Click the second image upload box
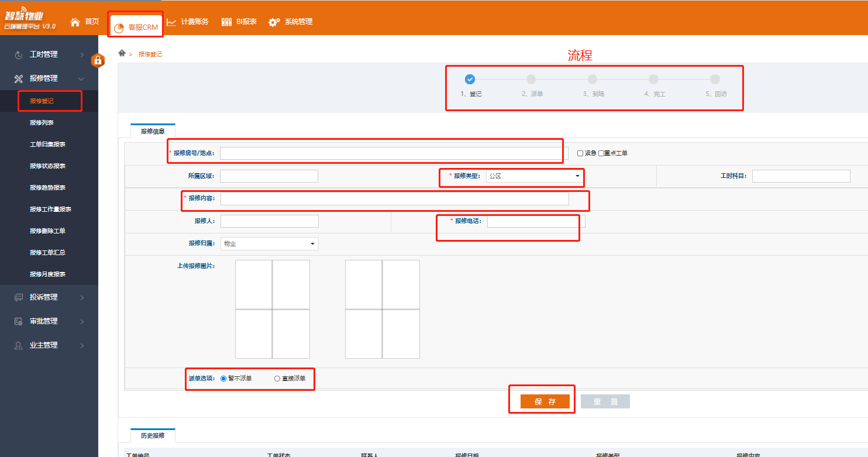868x457 pixels. click(x=383, y=309)
